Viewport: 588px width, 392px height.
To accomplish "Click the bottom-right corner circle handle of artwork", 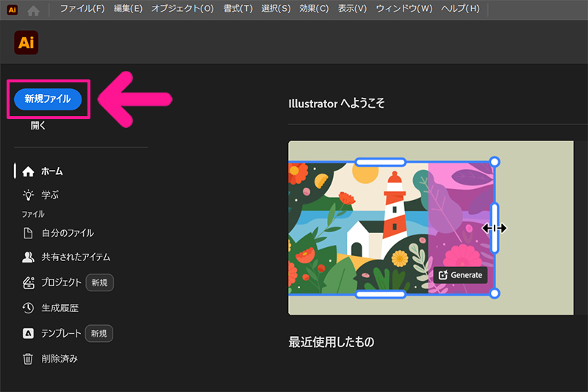I will point(495,293).
